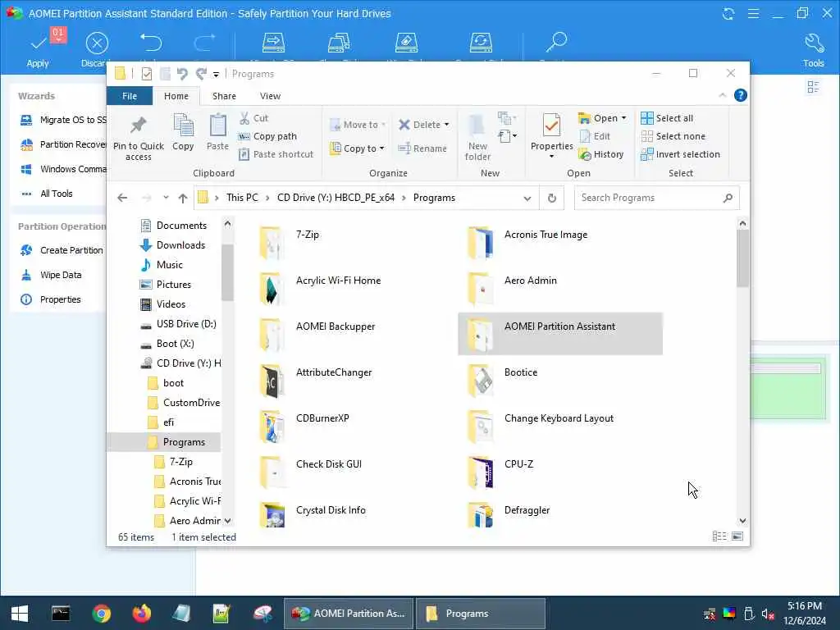Open the AOMEI hamburger menu icon
This screenshot has height=630, width=840.
(x=753, y=13)
